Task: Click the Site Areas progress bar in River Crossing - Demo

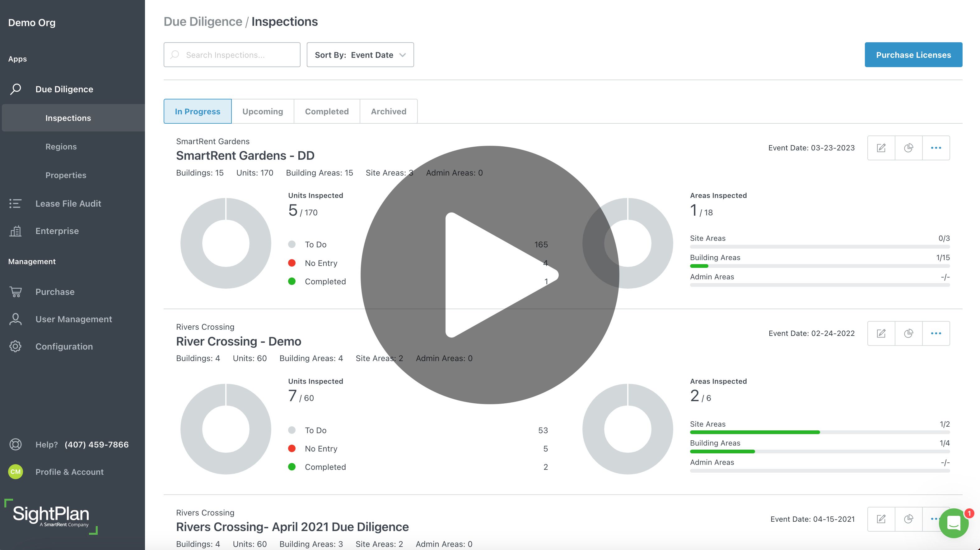Action: pyautogui.click(x=819, y=432)
